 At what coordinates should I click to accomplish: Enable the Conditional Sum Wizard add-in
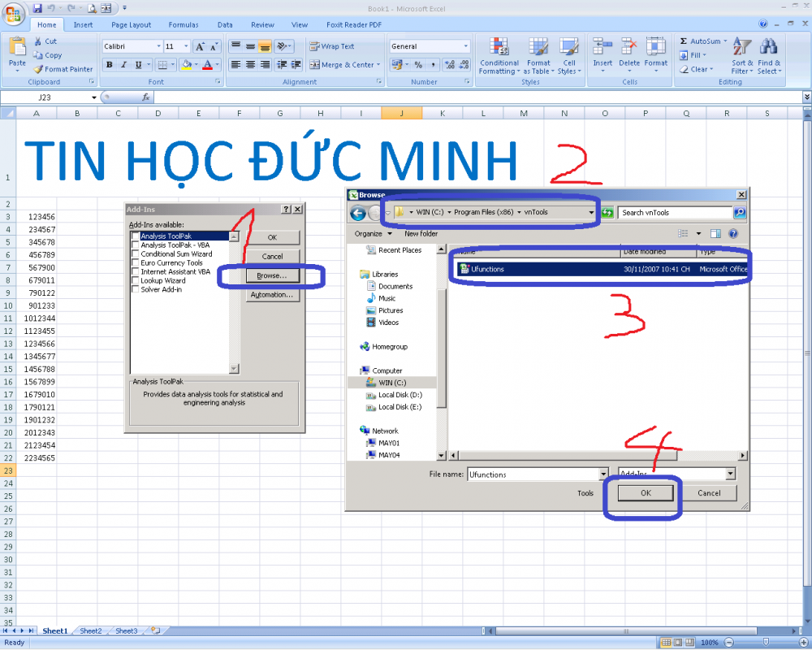pyautogui.click(x=135, y=254)
